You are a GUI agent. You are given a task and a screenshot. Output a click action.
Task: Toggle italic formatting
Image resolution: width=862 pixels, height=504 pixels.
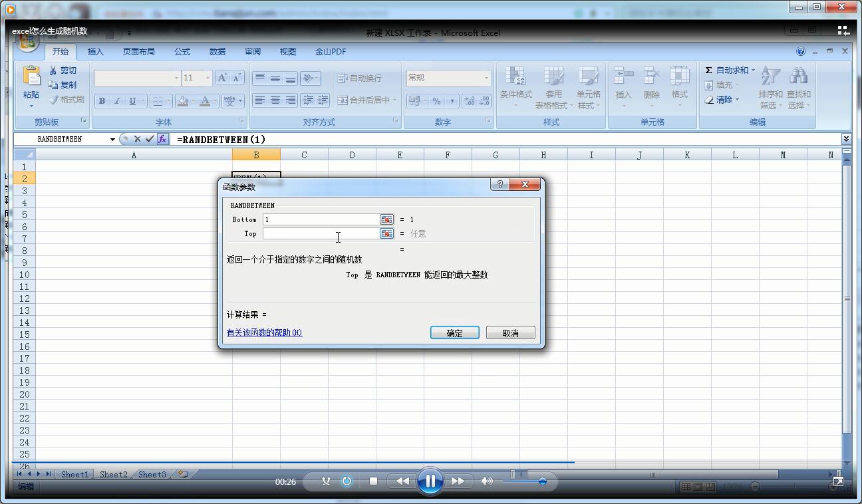click(117, 101)
